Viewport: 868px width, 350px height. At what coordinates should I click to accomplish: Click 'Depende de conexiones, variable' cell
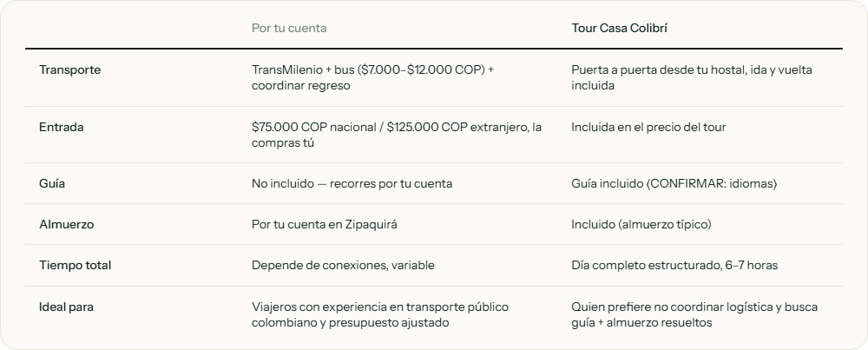tap(343, 265)
